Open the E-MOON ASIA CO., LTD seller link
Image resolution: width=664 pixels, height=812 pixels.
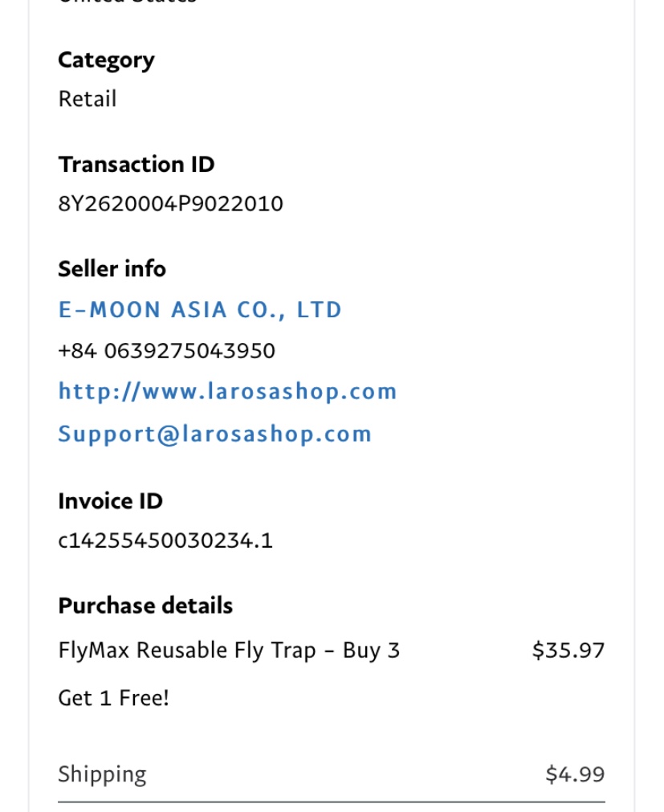tap(200, 310)
